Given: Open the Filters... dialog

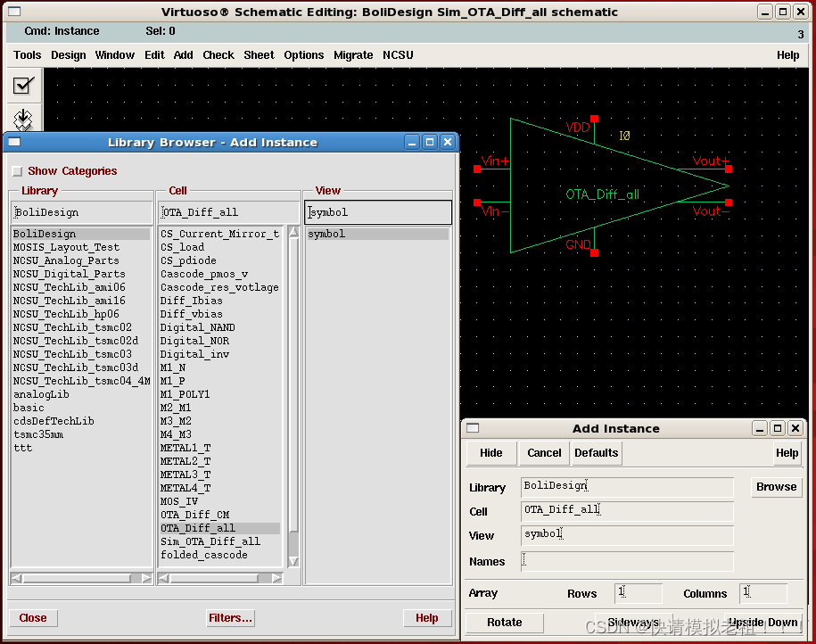Looking at the screenshot, I should 230,618.
